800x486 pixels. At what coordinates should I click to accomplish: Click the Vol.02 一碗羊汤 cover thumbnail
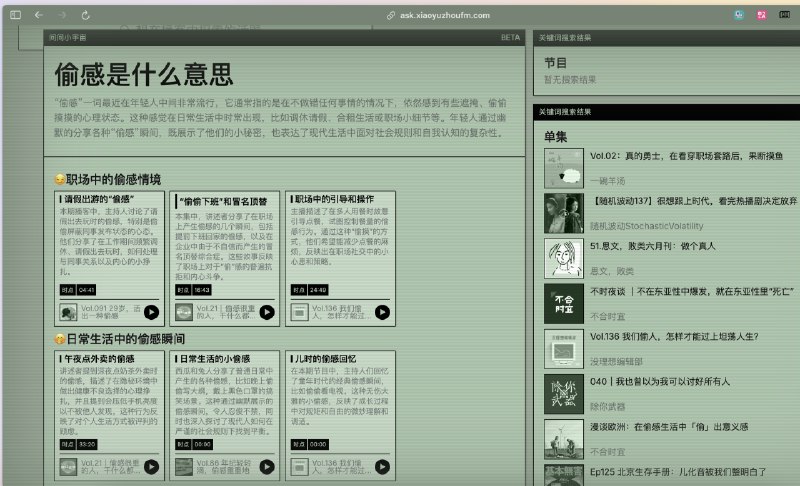click(x=564, y=168)
